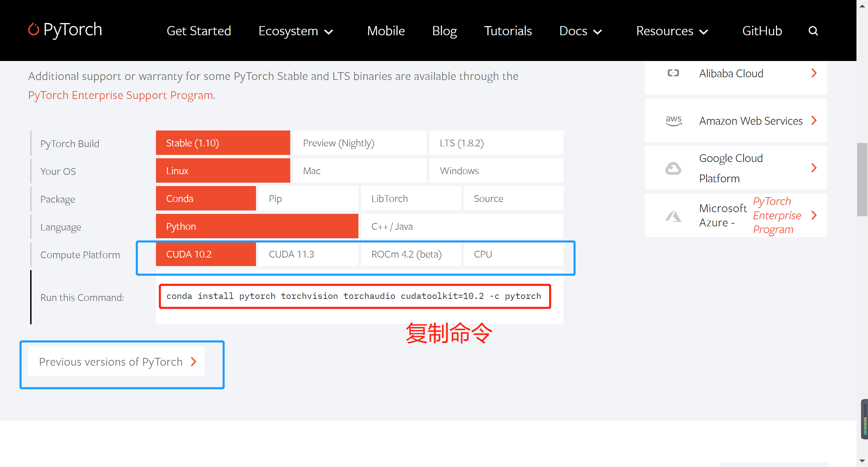Image resolution: width=868 pixels, height=467 pixels.
Task: Go to the Get Started page
Action: click(x=199, y=31)
